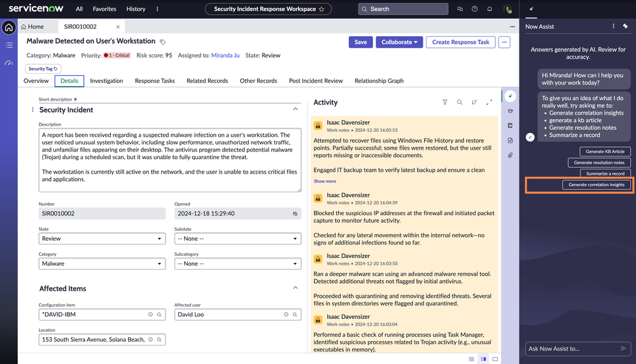This screenshot has width=636, height=364.
Task: Close the SIR0010002 tab
Action: (118, 27)
